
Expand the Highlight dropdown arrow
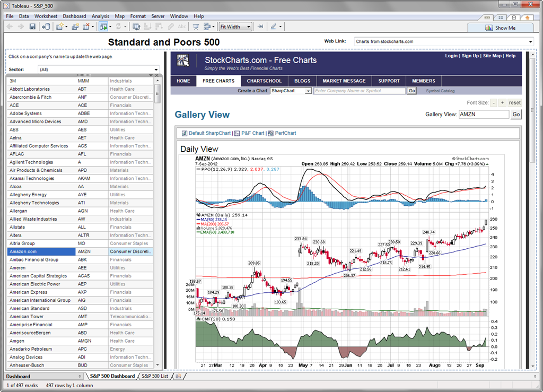(x=280, y=27)
